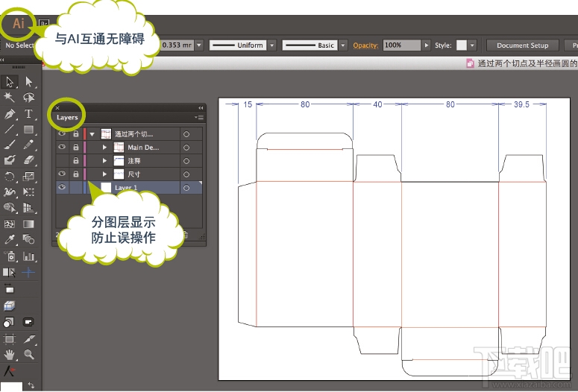Select the Lasso tool
The image size is (578, 392).
[28, 98]
